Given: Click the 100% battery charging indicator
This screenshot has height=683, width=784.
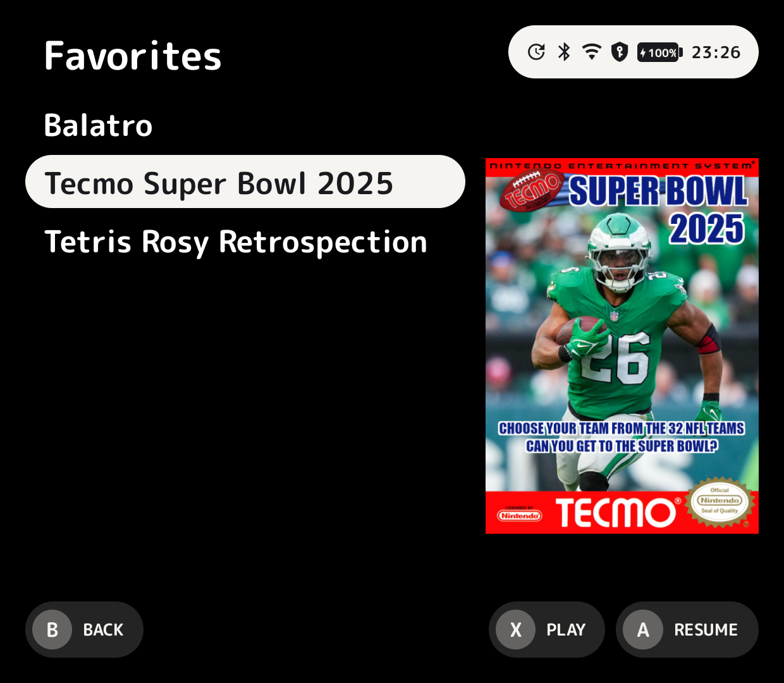Looking at the screenshot, I should [660, 52].
